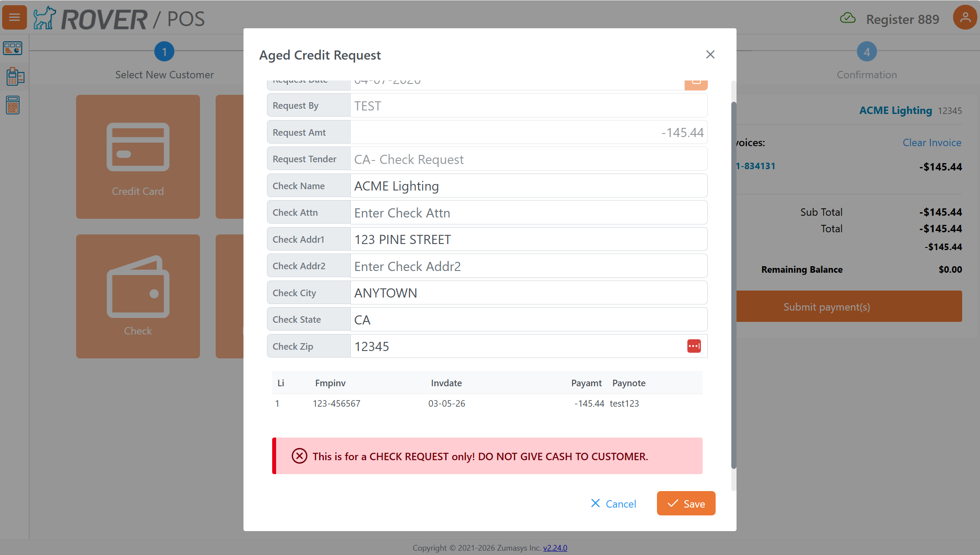Open the user profile icon
Screen dimensions: 980x555
coord(964,18)
